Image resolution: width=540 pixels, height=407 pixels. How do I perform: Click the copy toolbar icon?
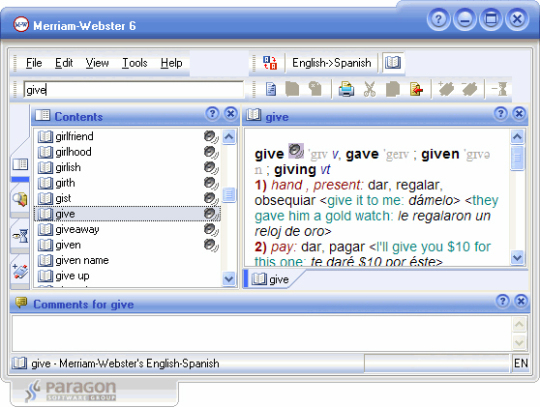(393, 89)
